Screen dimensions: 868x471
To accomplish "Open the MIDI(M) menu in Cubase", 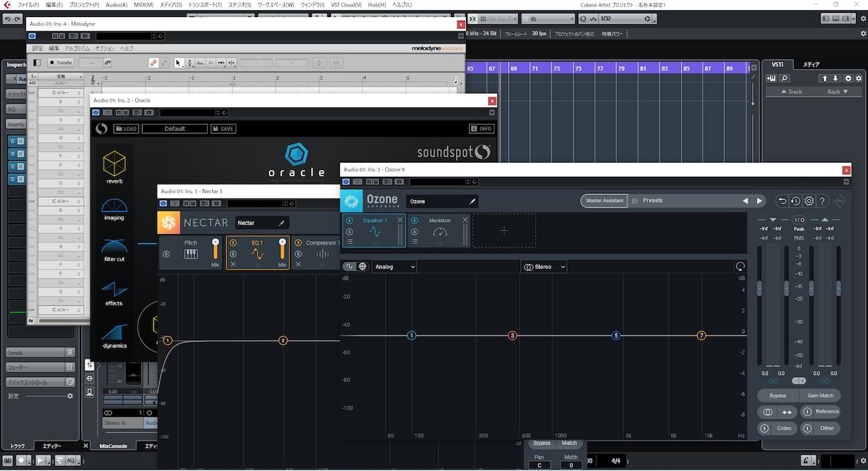I will tap(143, 5).
